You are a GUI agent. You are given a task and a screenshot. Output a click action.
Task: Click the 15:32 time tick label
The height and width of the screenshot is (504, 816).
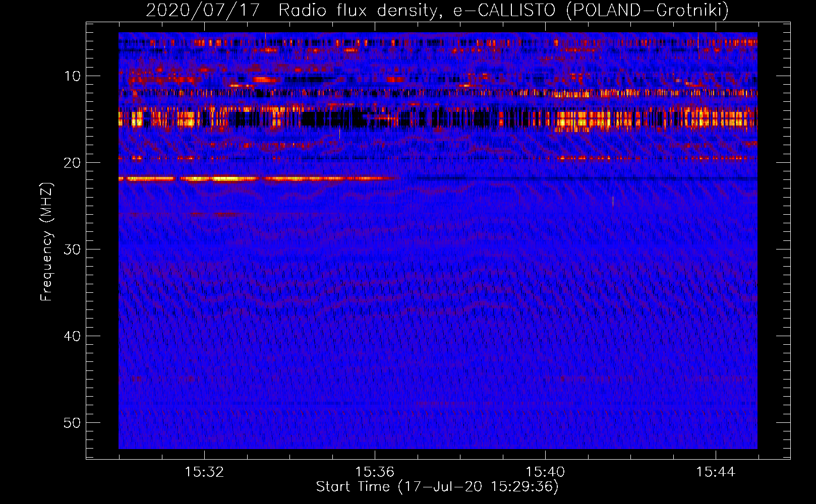coord(204,472)
